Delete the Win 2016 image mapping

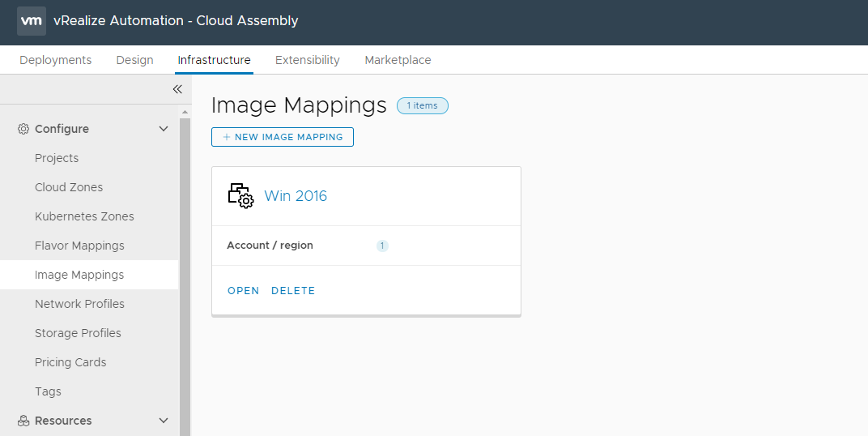(x=293, y=291)
